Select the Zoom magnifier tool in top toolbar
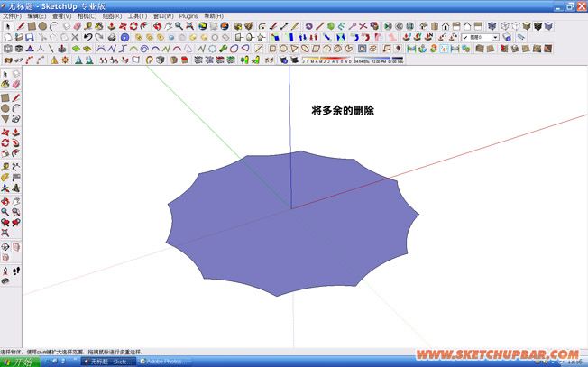This screenshot has width=588, height=367. pyautogui.click(x=179, y=26)
